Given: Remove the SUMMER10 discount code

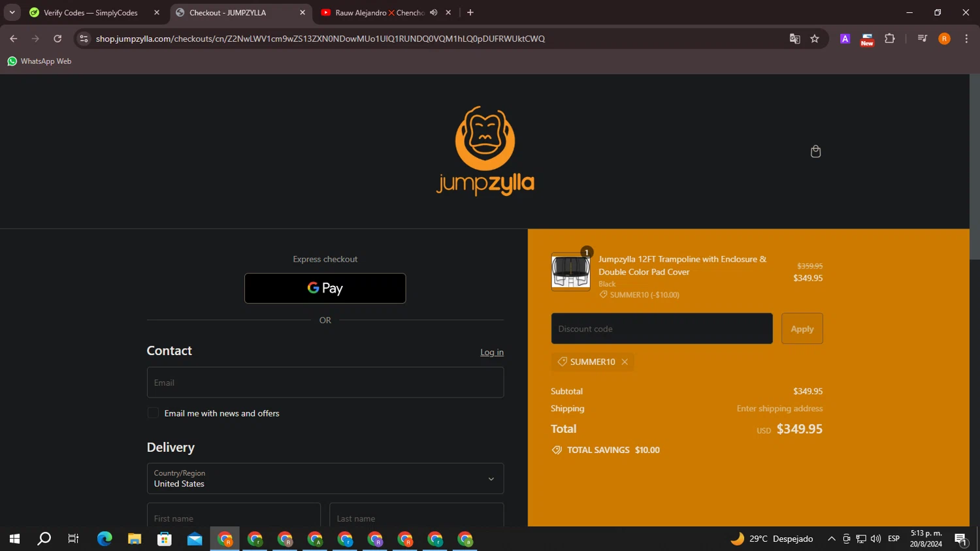Looking at the screenshot, I should tap(625, 362).
